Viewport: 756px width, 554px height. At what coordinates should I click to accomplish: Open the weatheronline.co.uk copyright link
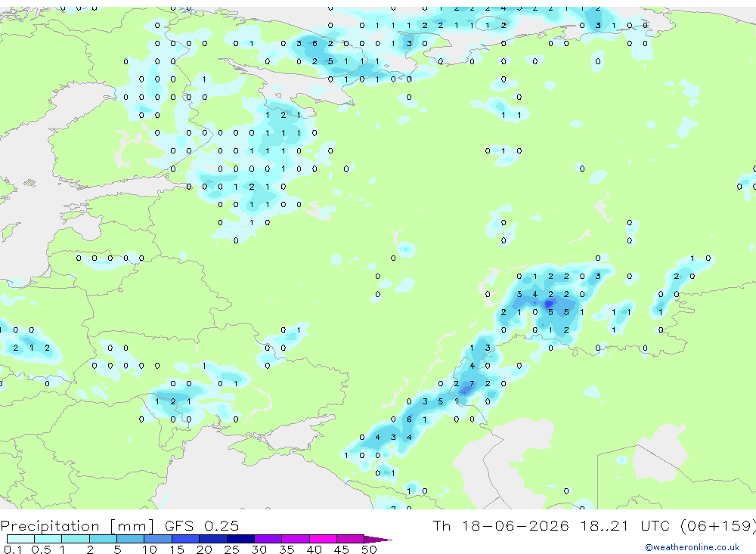click(692, 547)
